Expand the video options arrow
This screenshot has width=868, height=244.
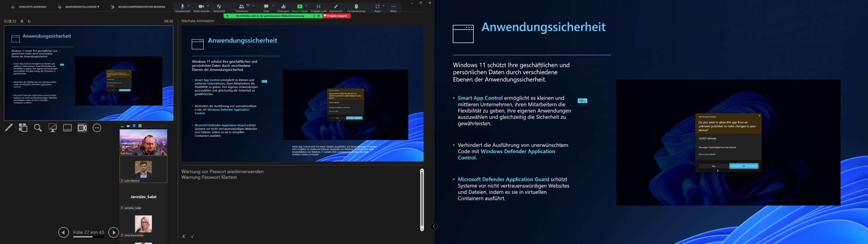208,6
